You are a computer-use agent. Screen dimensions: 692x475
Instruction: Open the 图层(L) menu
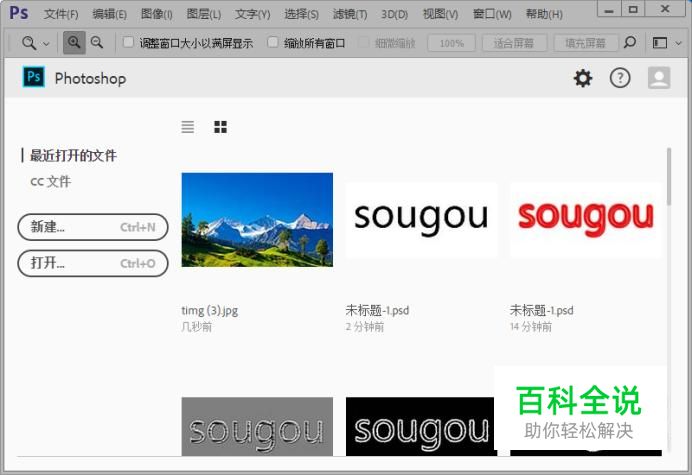(x=203, y=15)
